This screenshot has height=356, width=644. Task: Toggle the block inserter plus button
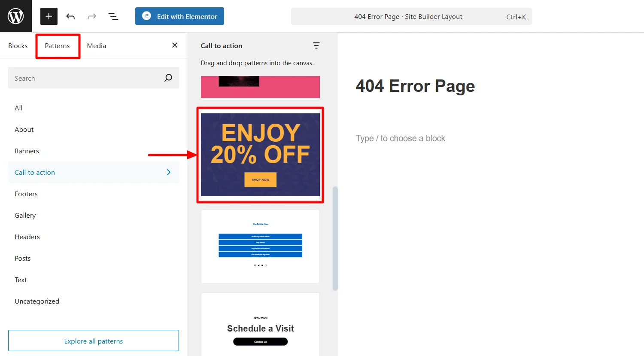[49, 16]
